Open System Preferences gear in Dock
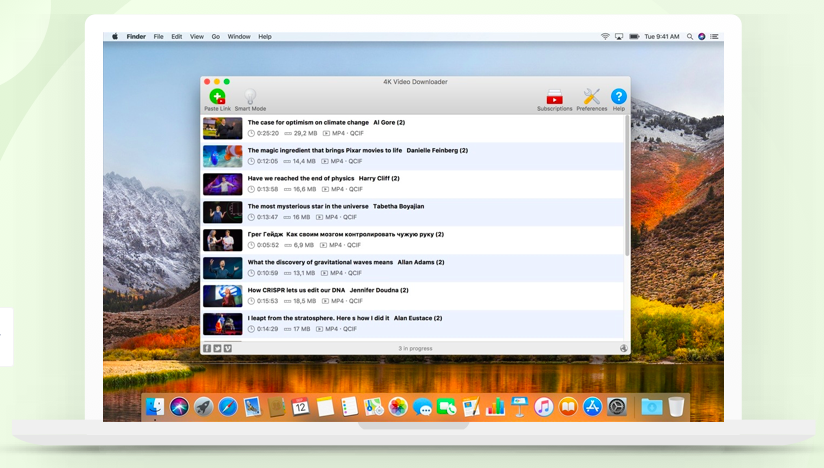 (x=617, y=407)
